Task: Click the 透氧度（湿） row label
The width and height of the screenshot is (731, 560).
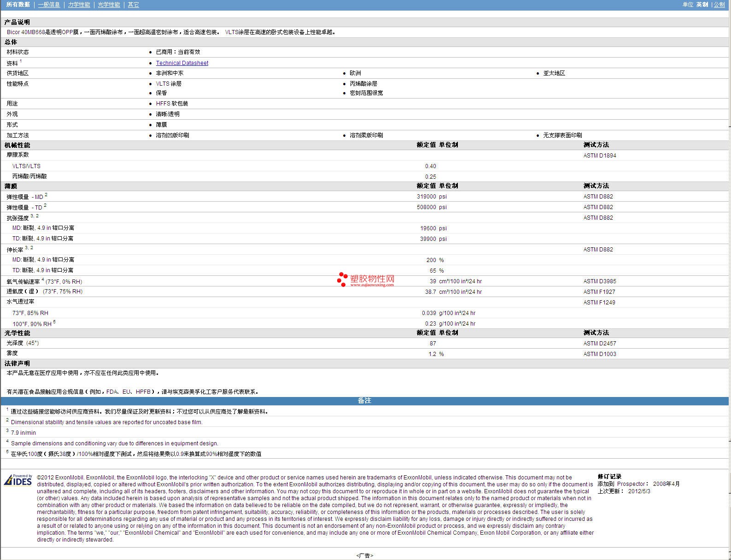Action: 44,292
